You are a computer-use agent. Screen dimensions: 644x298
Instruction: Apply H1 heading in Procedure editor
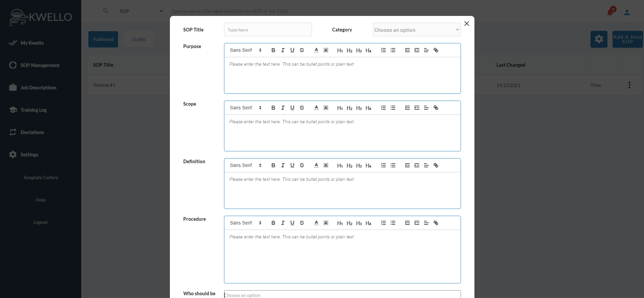click(x=340, y=223)
